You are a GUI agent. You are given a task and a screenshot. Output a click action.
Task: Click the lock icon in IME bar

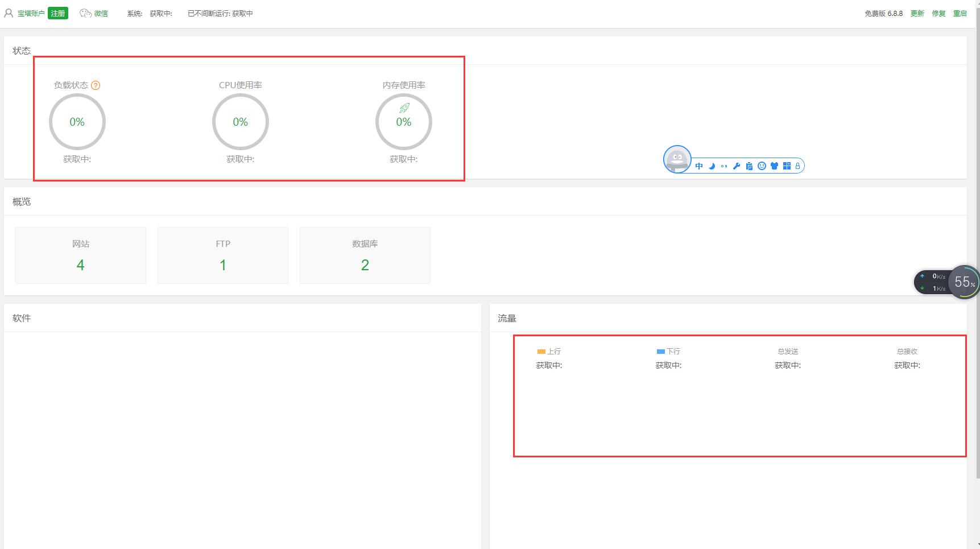(797, 166)
